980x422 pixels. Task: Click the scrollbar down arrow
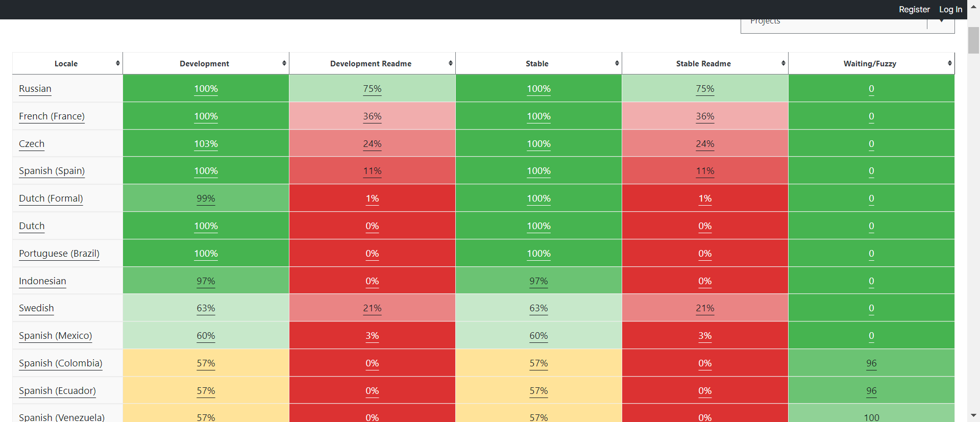973,416
